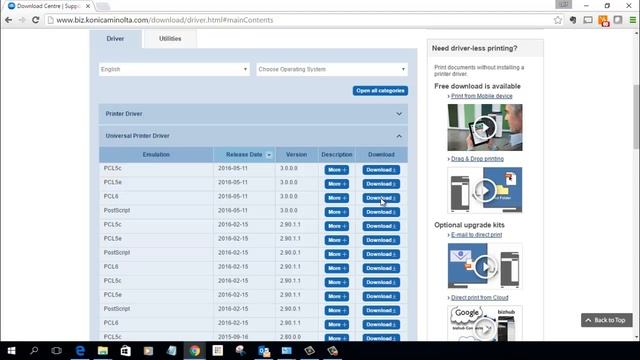Click the Print from Mobile device link

482,96
